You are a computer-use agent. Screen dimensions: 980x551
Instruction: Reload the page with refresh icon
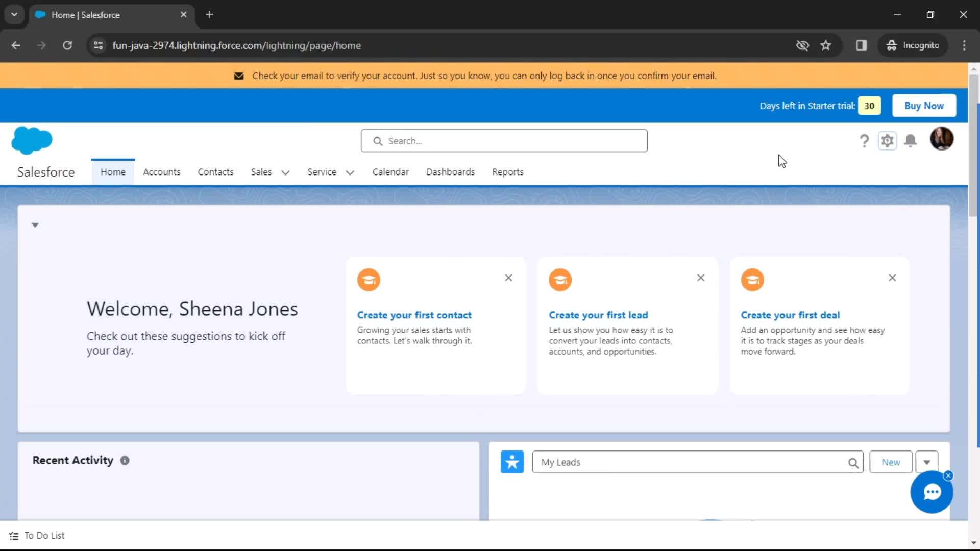point(67,45)
